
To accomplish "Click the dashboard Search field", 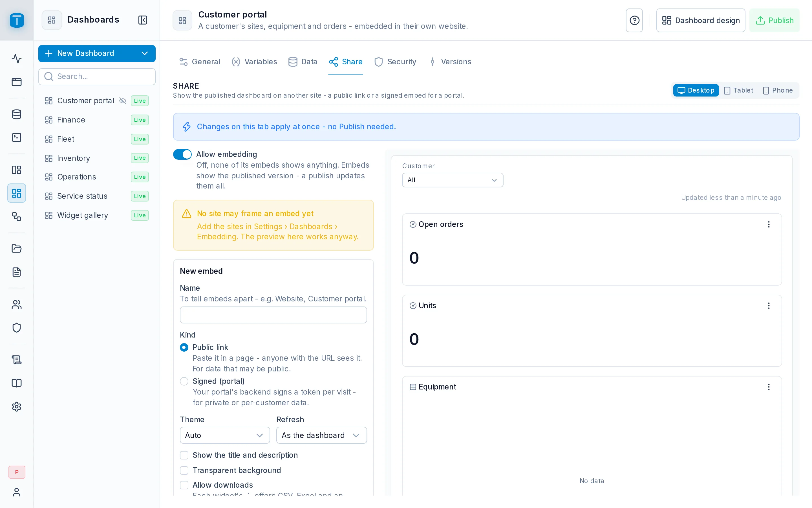I will tap(97, 76).
